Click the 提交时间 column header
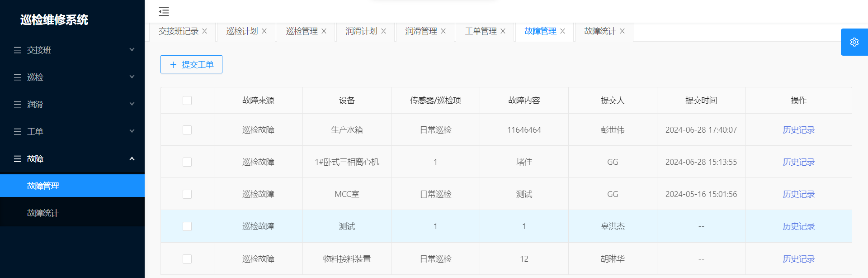Image resolution: width=868 pixels, height=278 pixels. pos(701,101)
